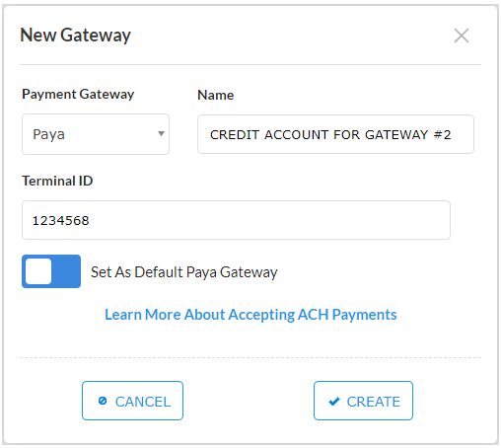
Task: Focus the Terminal ID input field
Action: click(236, 220)
